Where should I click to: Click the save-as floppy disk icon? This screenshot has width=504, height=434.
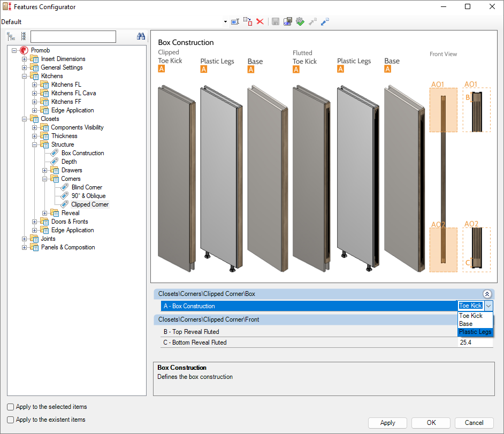pyautogui.click(x=287, y=22)
